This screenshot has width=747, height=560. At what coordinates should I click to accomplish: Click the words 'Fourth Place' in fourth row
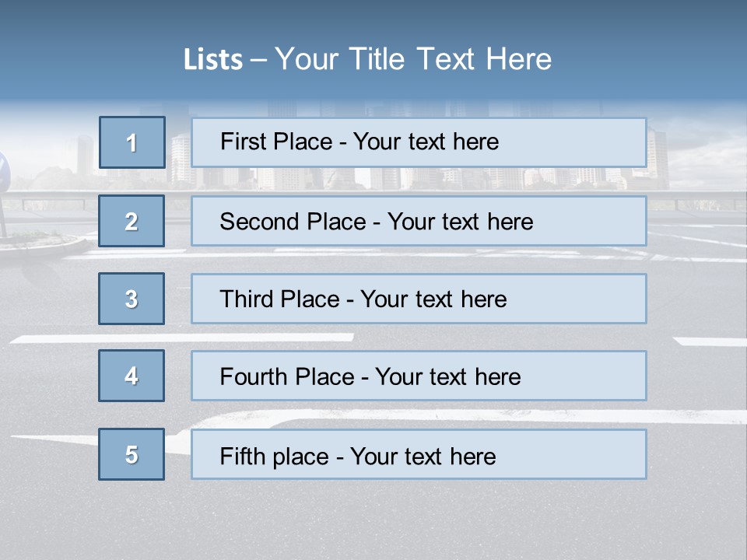coord(287,376)
